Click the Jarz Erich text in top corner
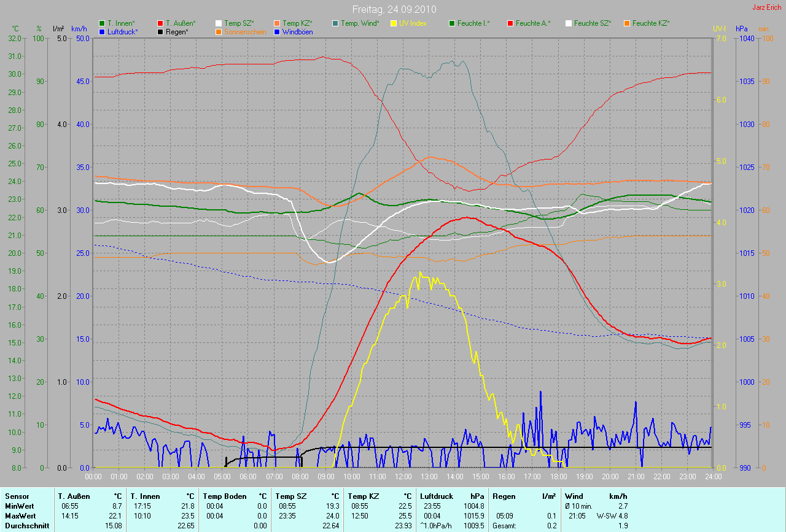The image size is (786, 532). click(x=766, y=7)
